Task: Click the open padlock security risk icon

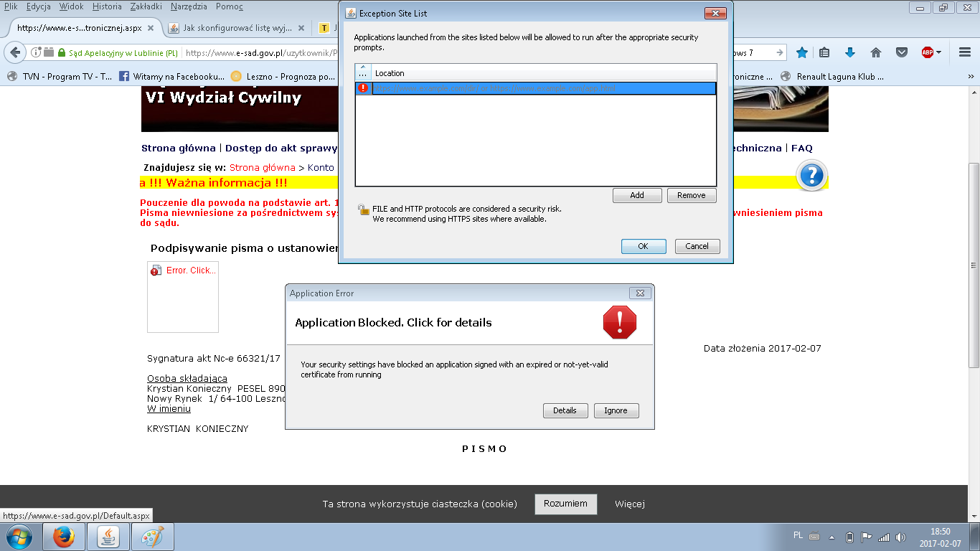Action: [x=363, y=209]
